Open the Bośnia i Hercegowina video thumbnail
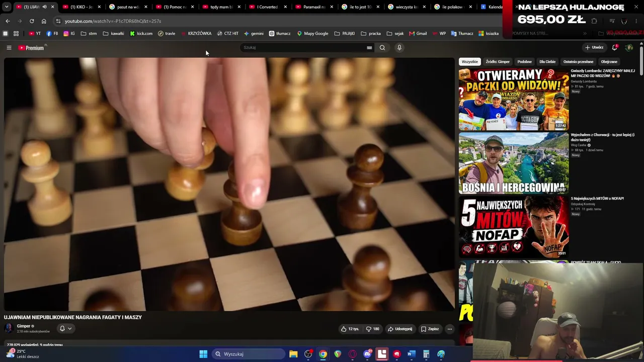 click(514, 163)
